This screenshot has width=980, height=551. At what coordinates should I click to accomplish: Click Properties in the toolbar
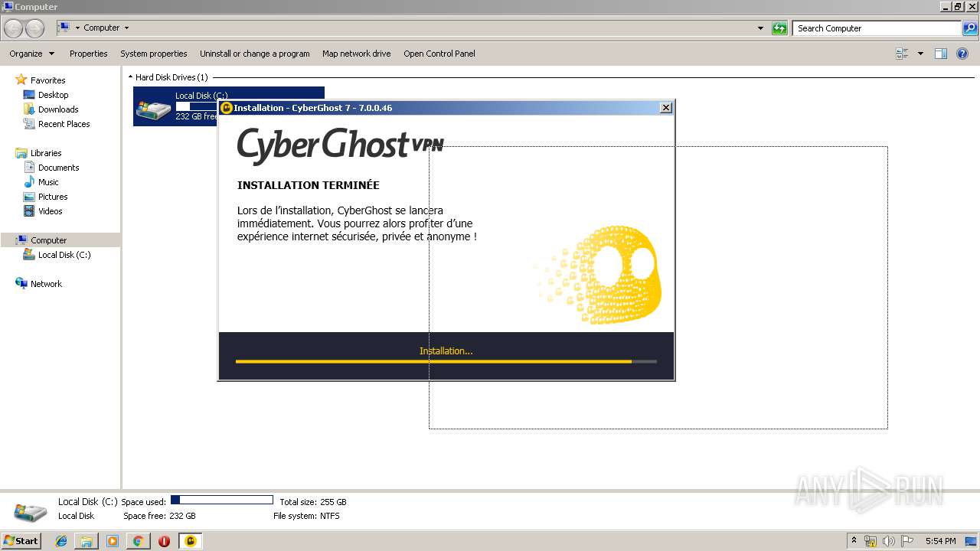(88, 54)
